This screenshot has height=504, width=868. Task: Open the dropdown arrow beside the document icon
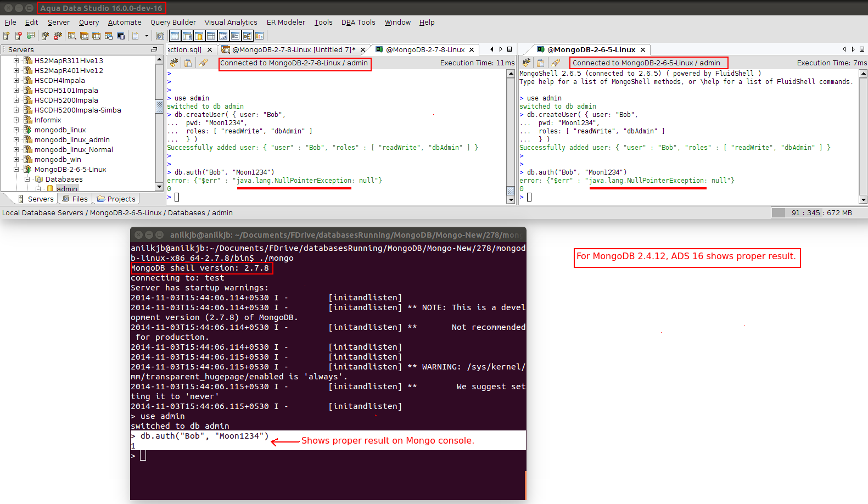147,36
